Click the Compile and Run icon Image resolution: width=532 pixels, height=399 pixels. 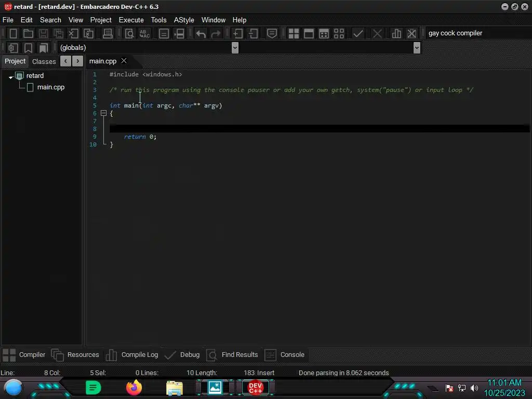click(324, 33)
